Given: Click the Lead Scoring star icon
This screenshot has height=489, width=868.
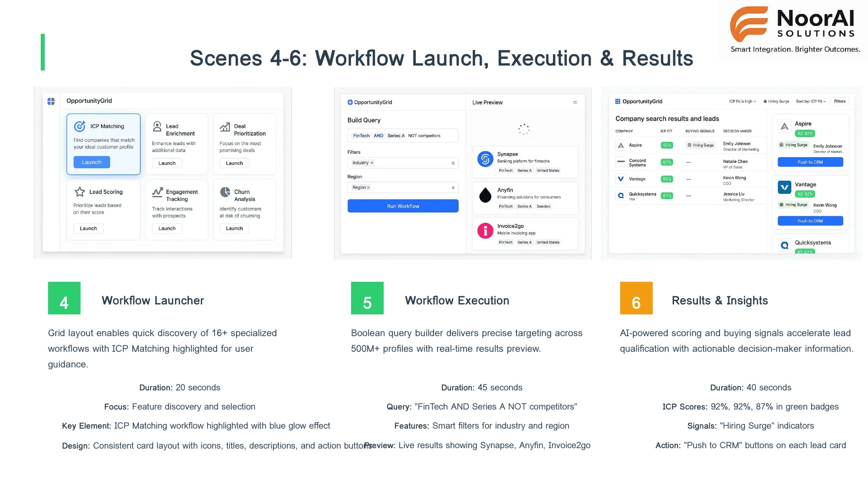Looking at the screenshot, I should point(80,192).
